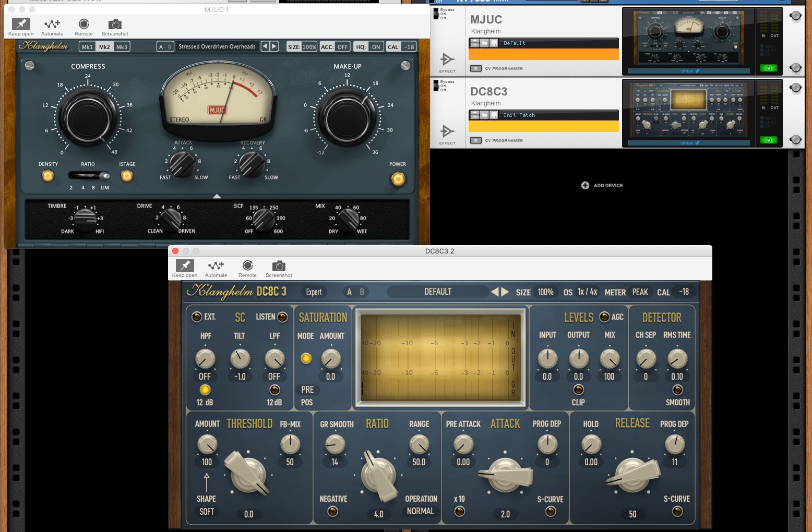
Task: Expand MJUC bottom panel collapse triangle
Action: pos(217,196)
